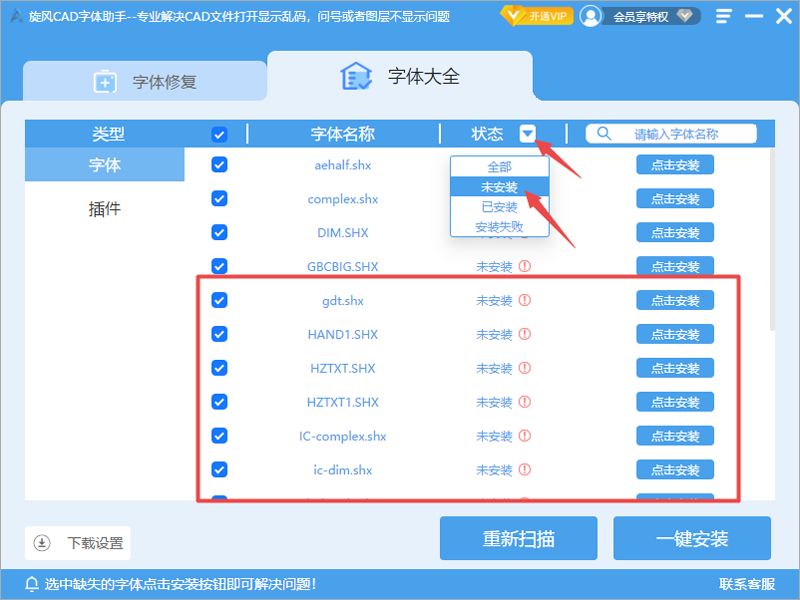Click the warning icon in IC-complex.shx row
Image resolution: width=800 pixels, height=600 pixels.
[524, 436]
